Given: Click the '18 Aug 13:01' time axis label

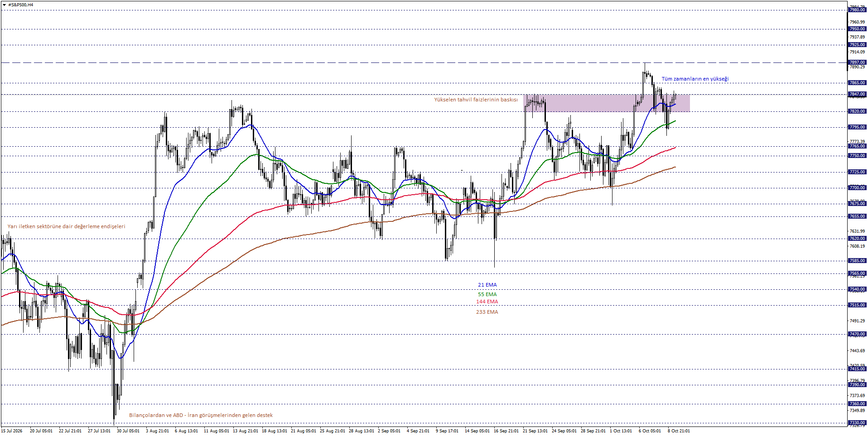Looking at the screenshot, I should pos(275,431).
